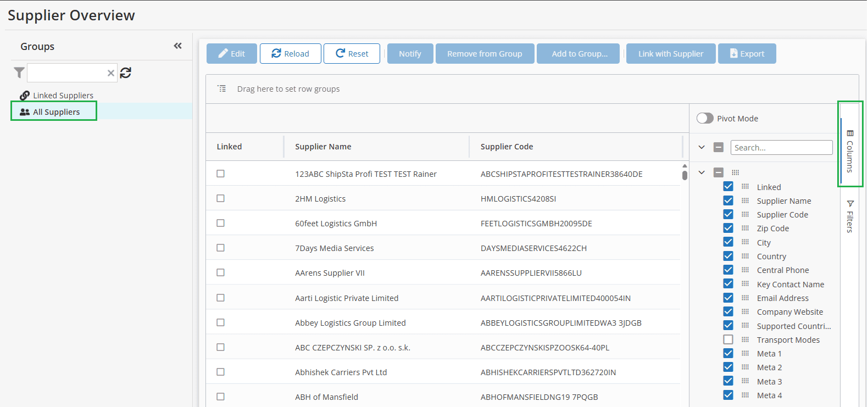The height and width of the screenshot is (407, 868).
Task: Click drag handle icon next to Transport Modes
Action: pyautogui.click(x=745, y=339)
